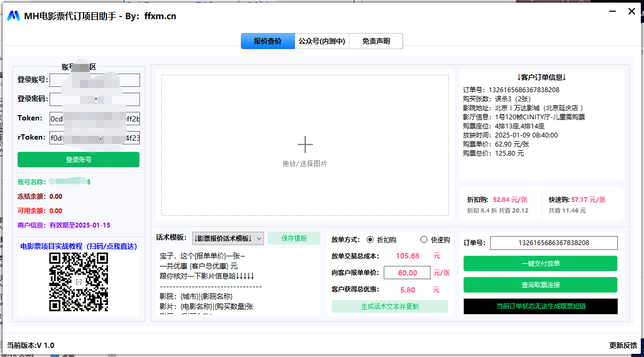Click the 查询取票连接 button
Image resolution: width=644 pixels, height=357 pixels.
click(x=540, y=285)
